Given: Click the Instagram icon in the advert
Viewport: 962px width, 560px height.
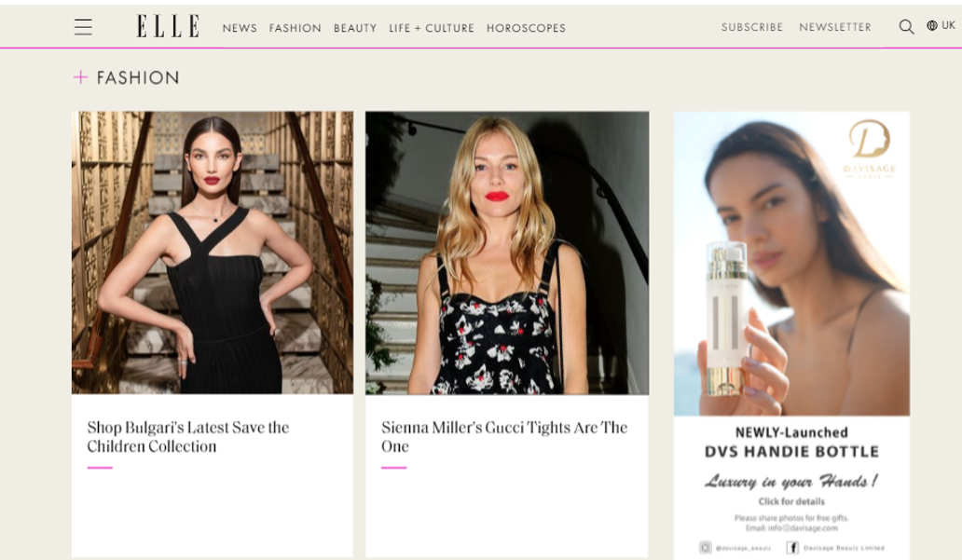Looking at the screenshot, I should click(706, 547).
